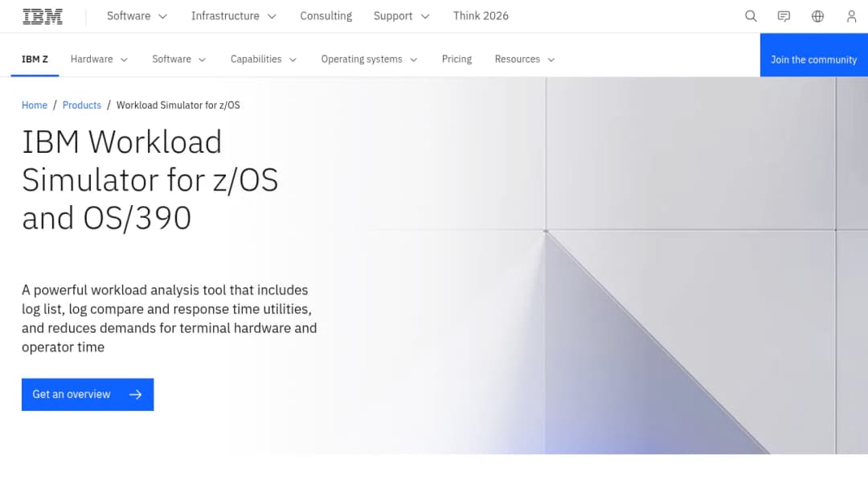This screenshot has height=489, width=868.
Task: Expand the top Software menu
Action: (137, 16)
